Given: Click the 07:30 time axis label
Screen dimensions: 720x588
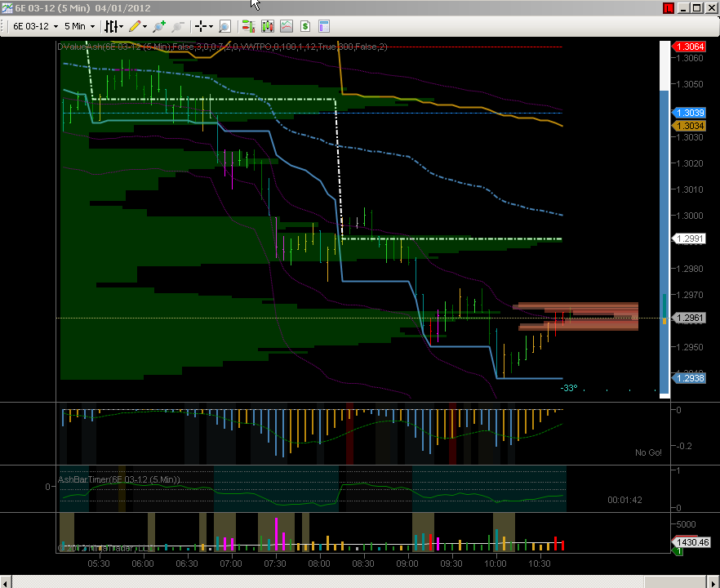Looking at the screenshot, I should [274, 563].
